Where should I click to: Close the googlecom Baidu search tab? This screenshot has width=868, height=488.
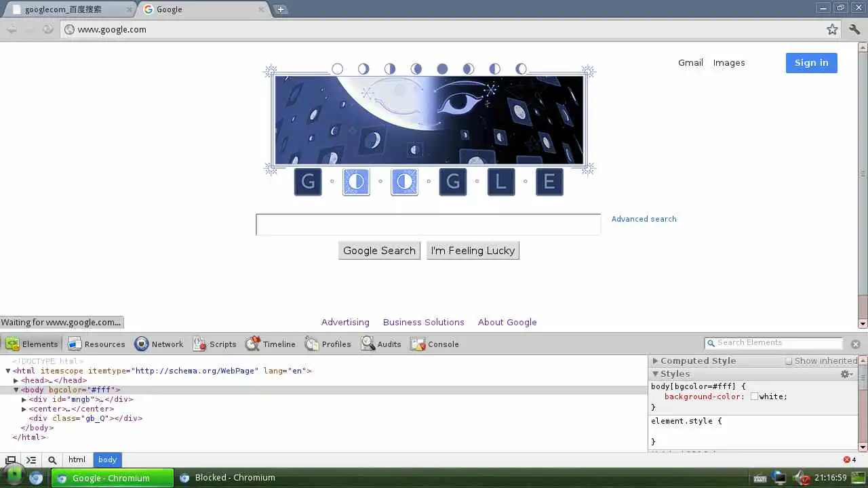130,9
